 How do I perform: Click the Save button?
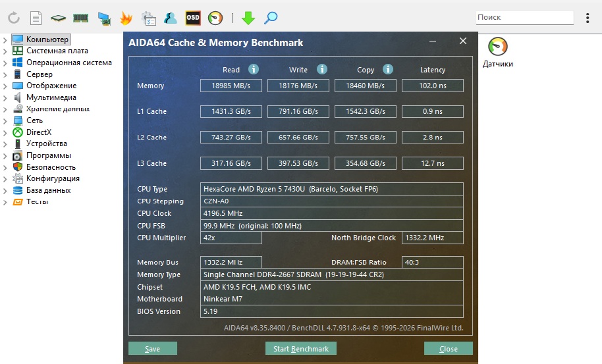coord(153,348)
